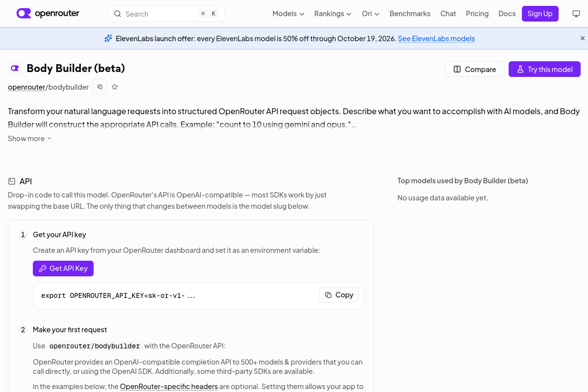
Task: Go to the Benchmarks page
Action: click(x=410, y=14)
